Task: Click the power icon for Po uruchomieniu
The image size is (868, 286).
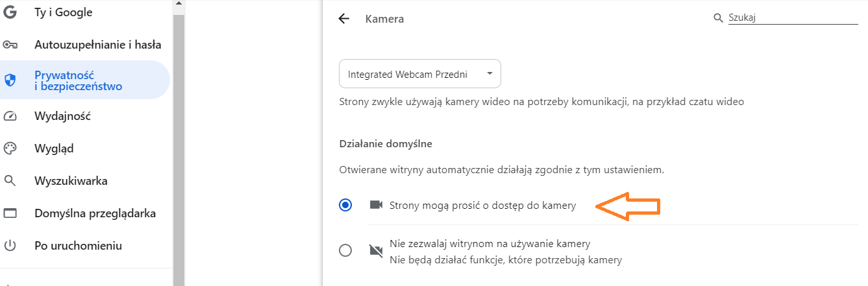Action: [x=10, y=246]
